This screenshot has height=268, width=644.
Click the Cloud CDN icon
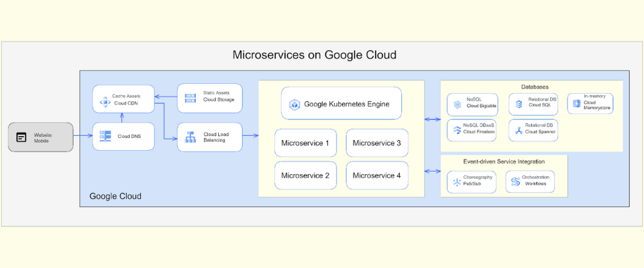(x=105, y=101)
